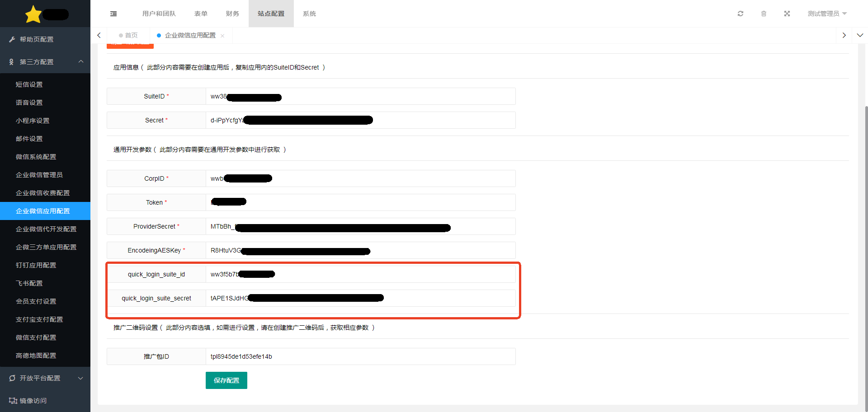868x412 pixels.
Task: Toggle fullscreen with the expand icon
Action: [787, 14]
